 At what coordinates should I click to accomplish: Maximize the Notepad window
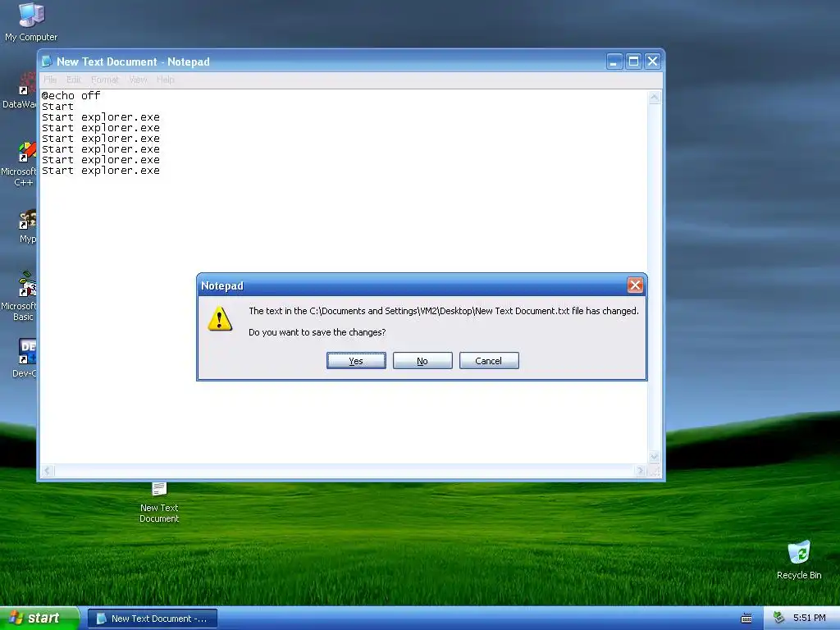[x=633, y=62]
